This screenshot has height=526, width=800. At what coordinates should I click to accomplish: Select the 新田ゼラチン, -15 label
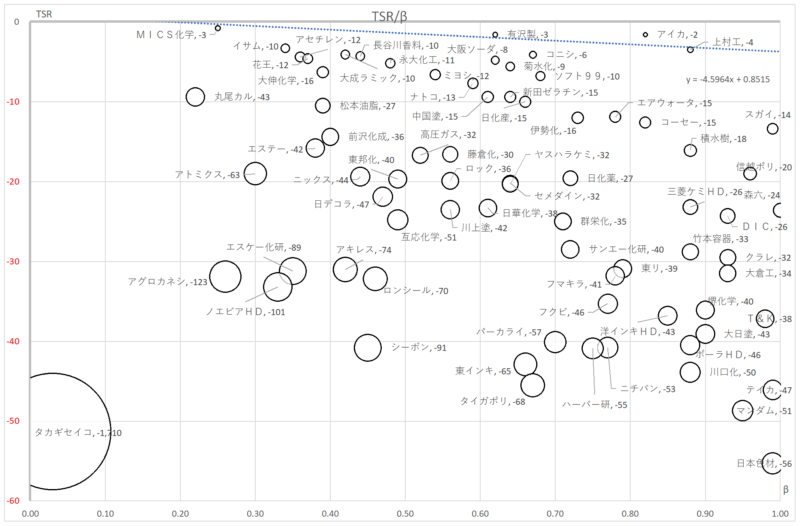click(x=560, y=92)
